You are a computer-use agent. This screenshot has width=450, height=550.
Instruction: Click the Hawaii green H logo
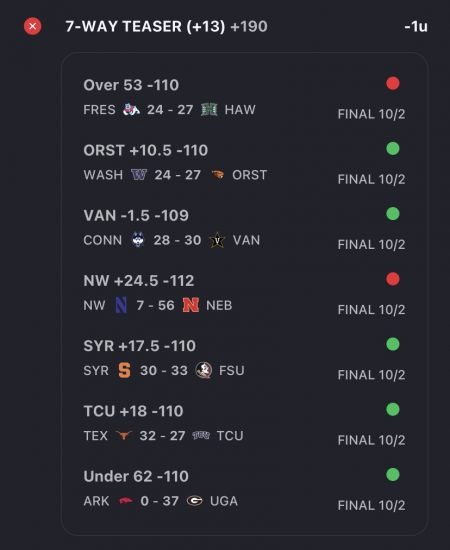coord(209,110)
